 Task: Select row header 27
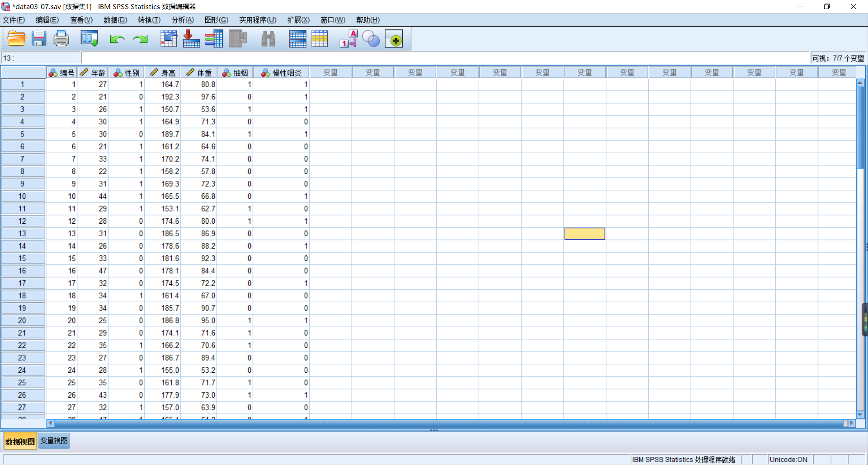coord(23,408)
